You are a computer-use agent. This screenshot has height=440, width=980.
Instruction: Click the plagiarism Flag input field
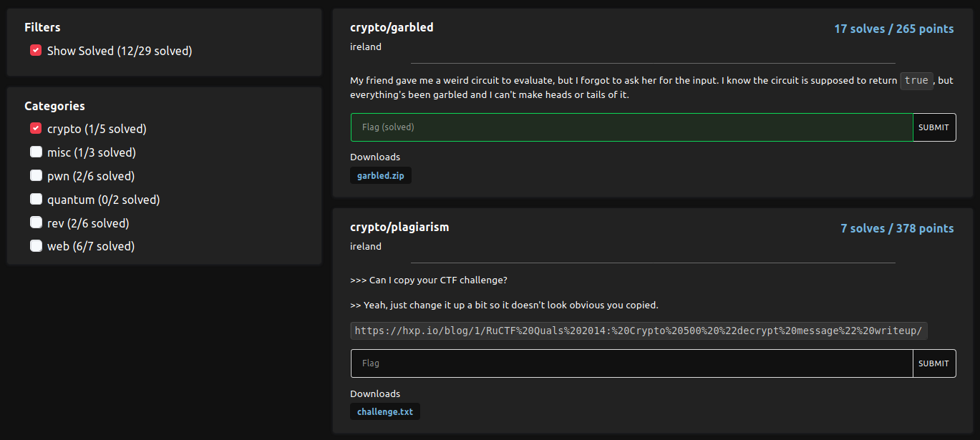[632, 363]
